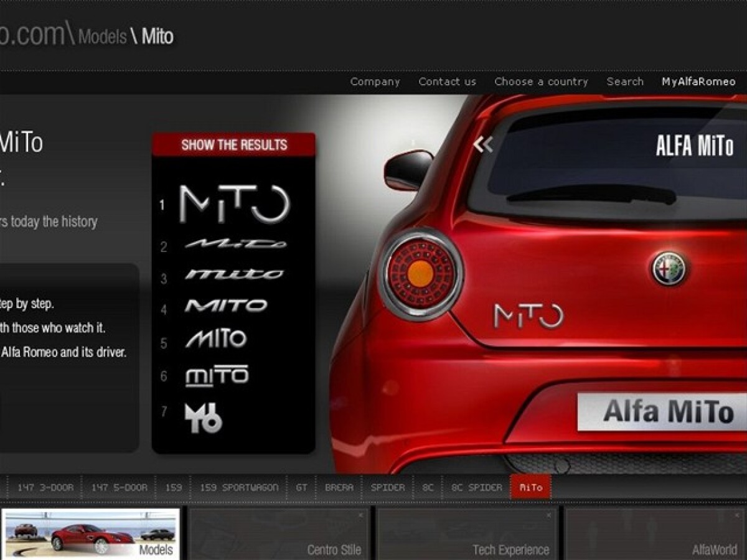747x560 pixels.
Task: Select the 8C SPIDER model tab
Action: click(x=476, y=487)
